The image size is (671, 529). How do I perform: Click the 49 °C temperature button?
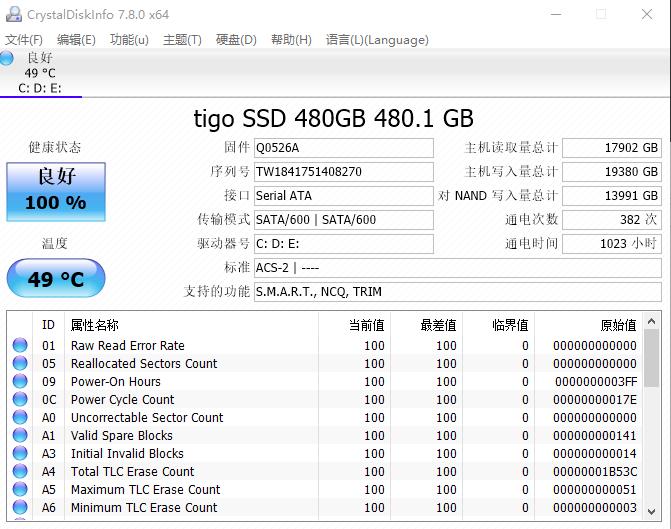[x=56, y=278]
